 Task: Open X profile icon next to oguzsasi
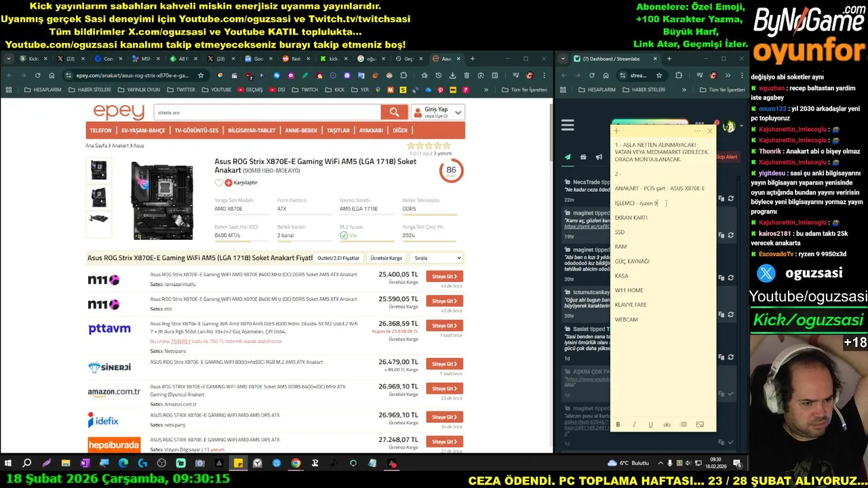point(766,273)
